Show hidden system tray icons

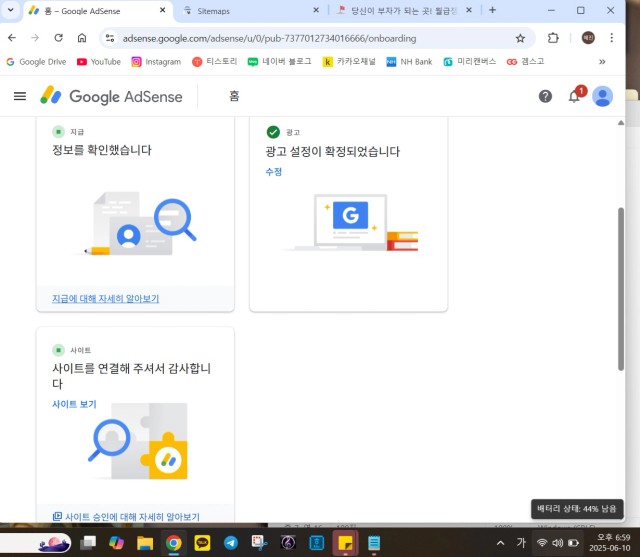point(500,543)
